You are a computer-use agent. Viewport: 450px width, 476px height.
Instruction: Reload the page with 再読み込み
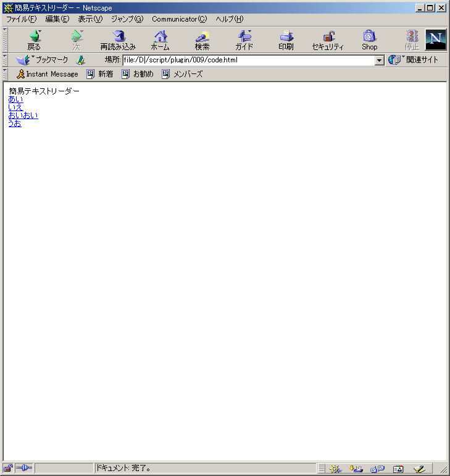coord(118,40)
